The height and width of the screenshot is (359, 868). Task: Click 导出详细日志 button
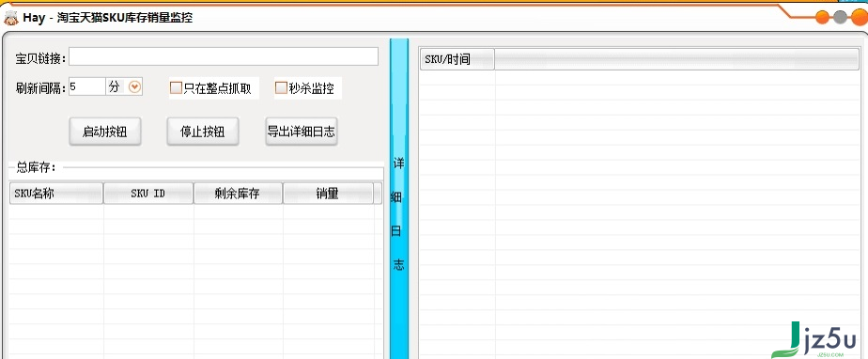point(302,132)
